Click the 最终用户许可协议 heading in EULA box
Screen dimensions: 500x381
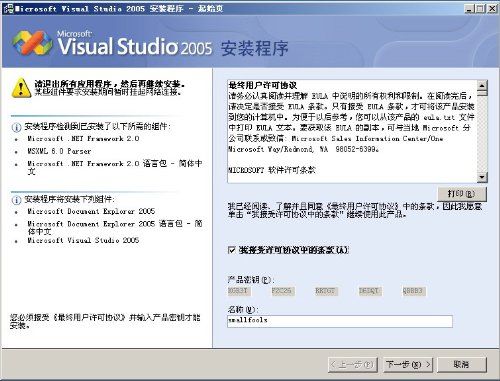click(x=263, y=85)
